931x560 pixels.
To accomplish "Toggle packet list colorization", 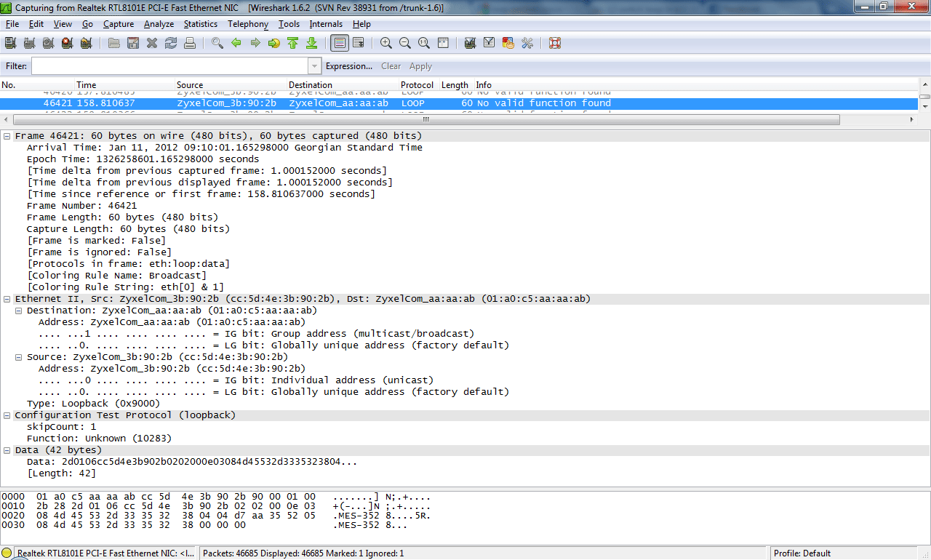I will pyautogui.click(x=339, y=44).
